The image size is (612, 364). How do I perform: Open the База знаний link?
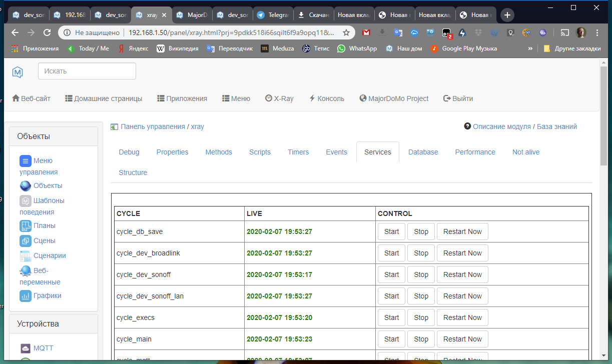click(556, 126)
